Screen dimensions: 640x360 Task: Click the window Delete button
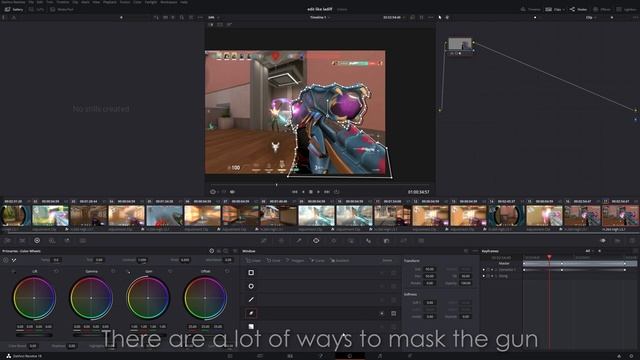pos(387,260)
